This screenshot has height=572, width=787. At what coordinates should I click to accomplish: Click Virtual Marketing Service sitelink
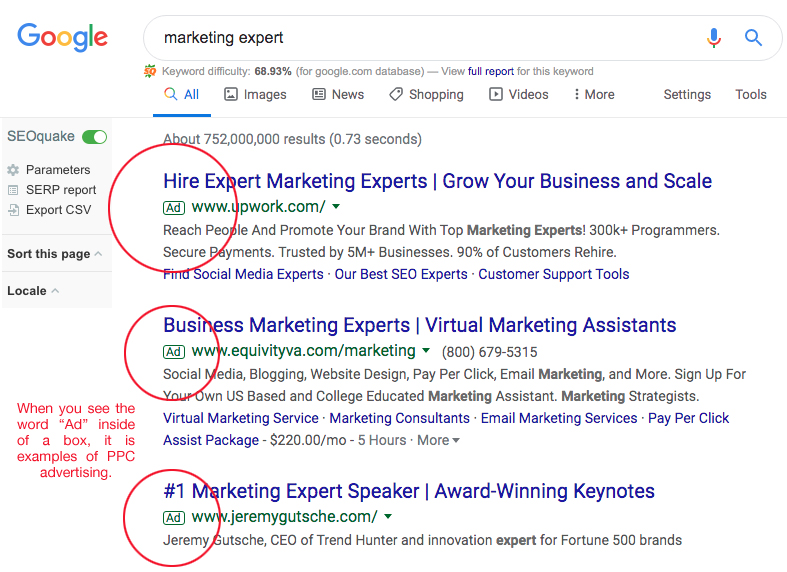[241, 418]
